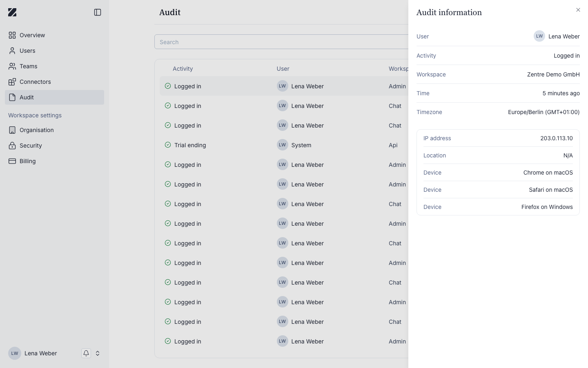Click the Safari on macOS device value

[x=551, y=190]
